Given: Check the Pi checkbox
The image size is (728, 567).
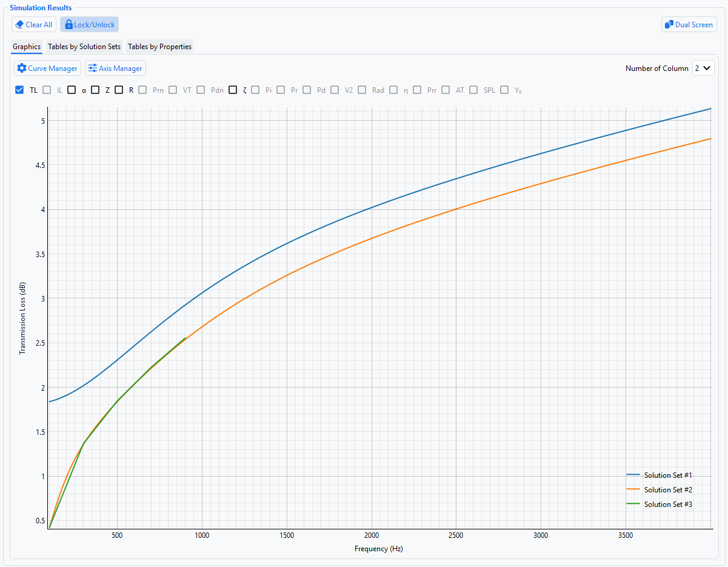Looking at the screenshot, I should click(x=255, y=90).
